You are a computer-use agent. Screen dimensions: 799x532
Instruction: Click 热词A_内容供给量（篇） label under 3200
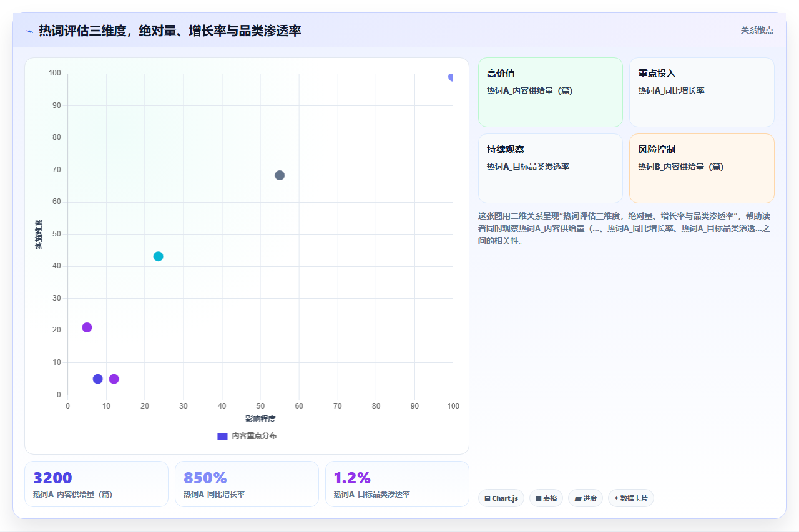tap(72, 495)
